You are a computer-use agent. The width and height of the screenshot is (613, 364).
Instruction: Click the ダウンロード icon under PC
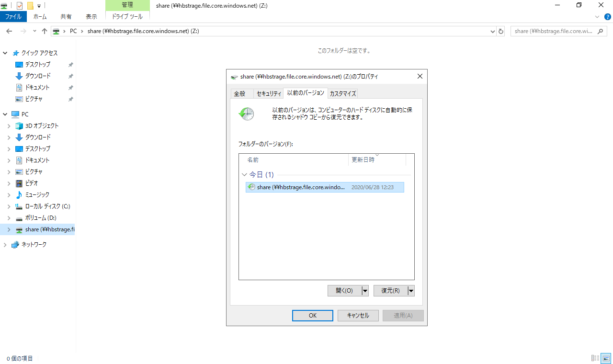coord(19,137)
